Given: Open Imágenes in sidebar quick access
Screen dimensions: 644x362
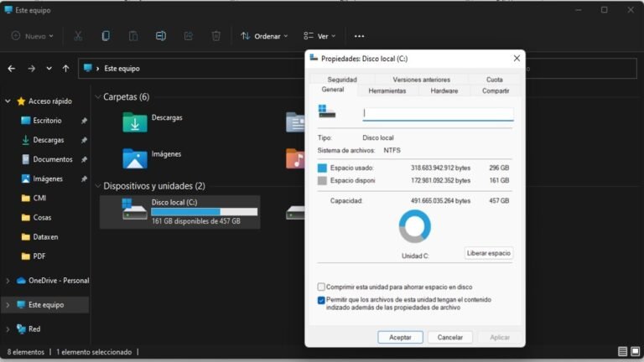Looking at the screenshot, I should click(48, 178).
